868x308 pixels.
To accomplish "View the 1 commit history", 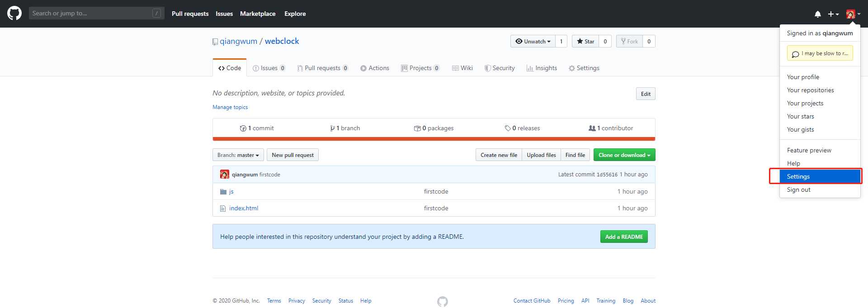I will pos(257,128).
